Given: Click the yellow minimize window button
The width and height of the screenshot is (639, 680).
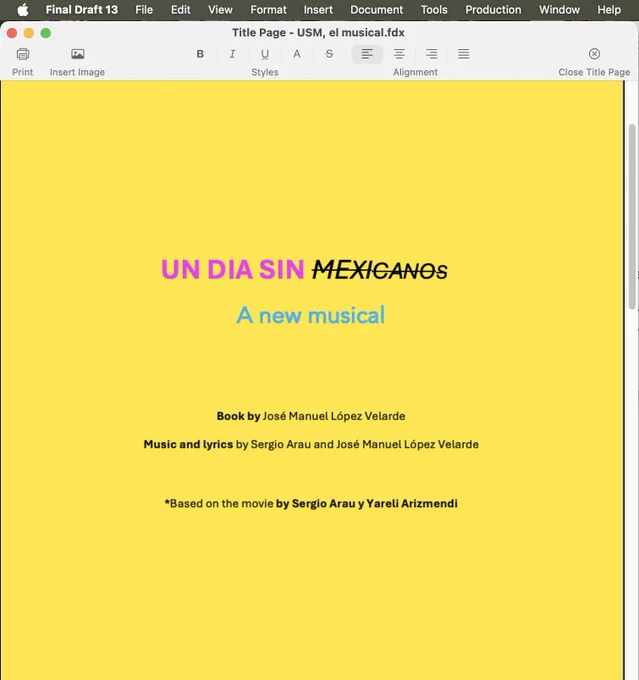Looking at the screenshot, I should tap(29, 33).
